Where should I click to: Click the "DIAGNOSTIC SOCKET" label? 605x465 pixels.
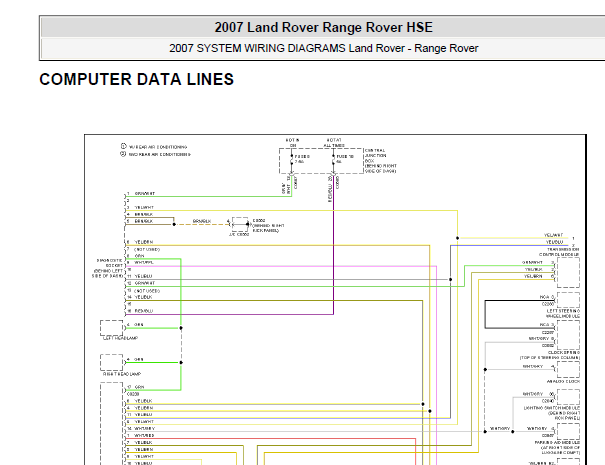(x=110, y=263)
